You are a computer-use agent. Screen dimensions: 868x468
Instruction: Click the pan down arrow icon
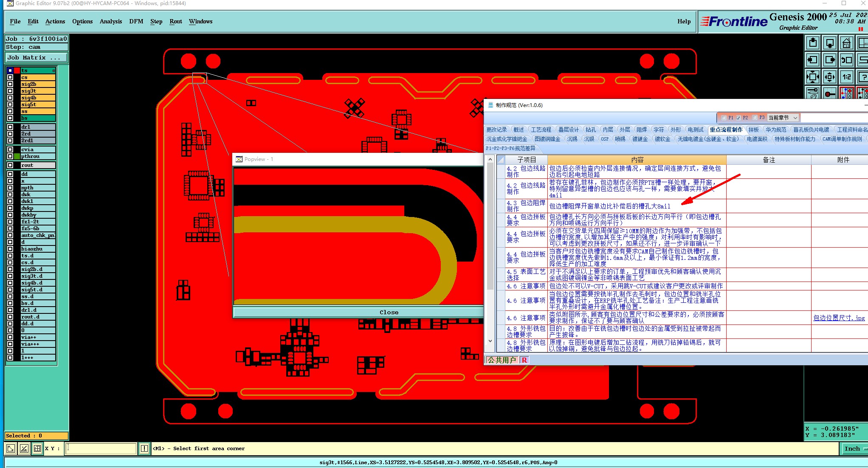coord(829,43)
